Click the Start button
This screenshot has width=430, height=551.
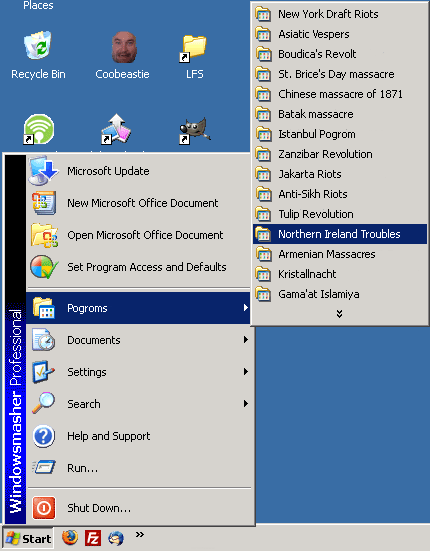28,538
